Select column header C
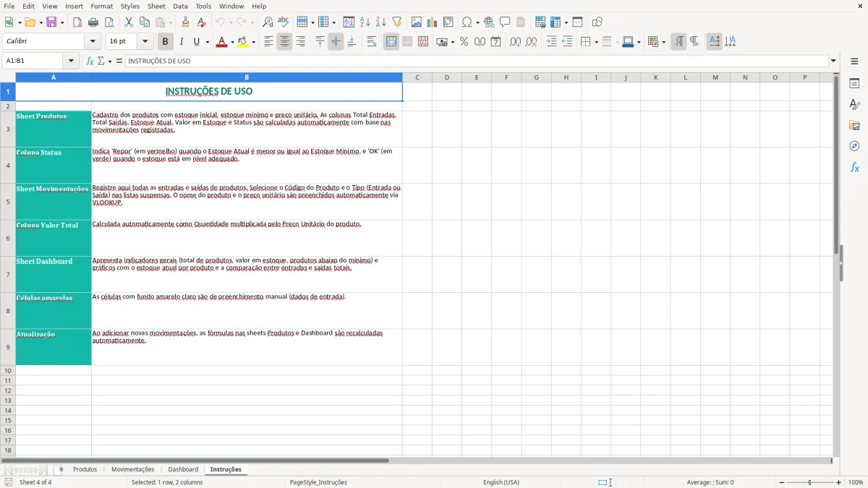 [x=417, y=77]
